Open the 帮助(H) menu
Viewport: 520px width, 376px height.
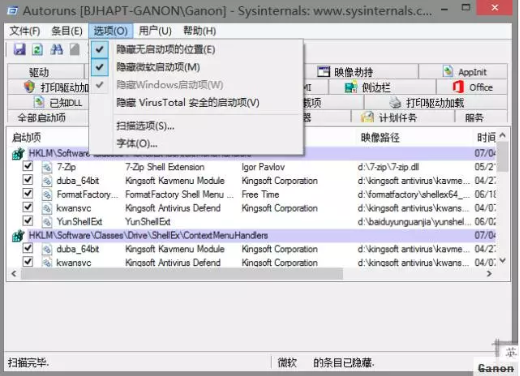(x=200, y=31)
